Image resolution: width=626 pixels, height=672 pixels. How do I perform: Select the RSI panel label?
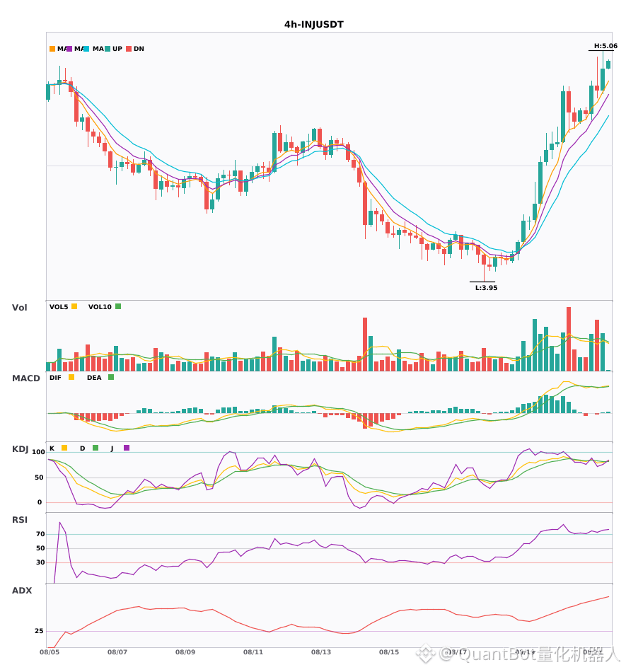[20, 520]
